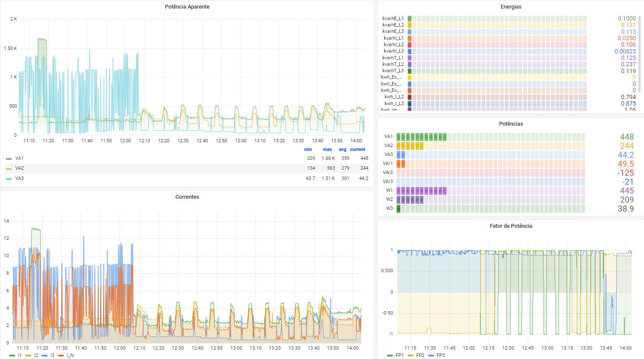Click the FP2 yellow legend color marker
644x359 pixels.
click(x=410, y=355)
